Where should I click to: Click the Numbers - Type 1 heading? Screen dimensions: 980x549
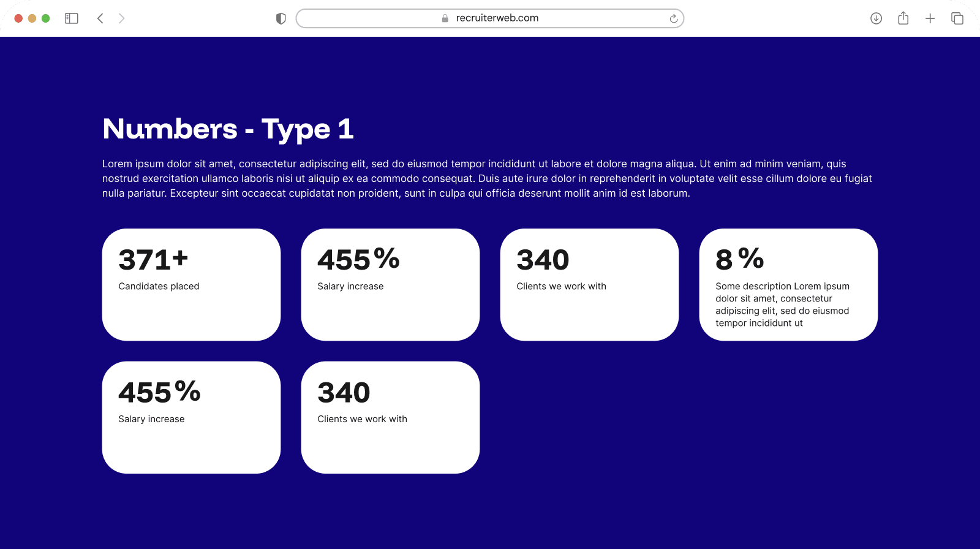tap(228, 129)
